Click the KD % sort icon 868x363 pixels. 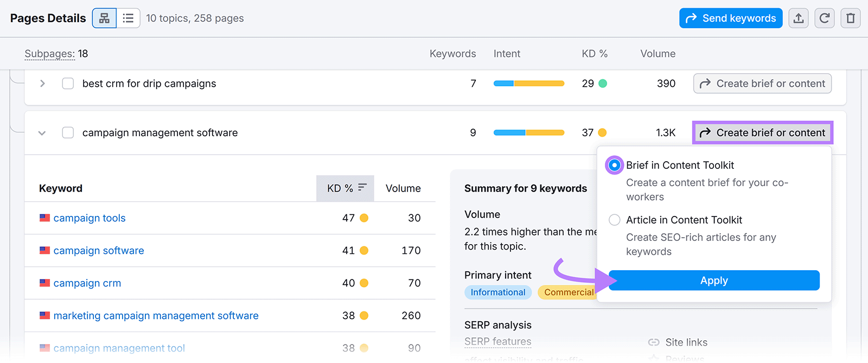[x=362, y=188]
